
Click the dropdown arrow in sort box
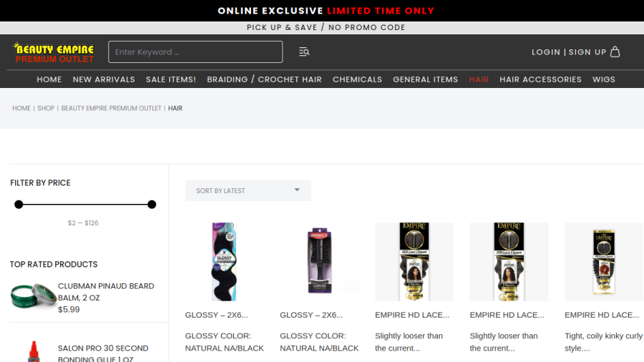tap(297, 190)
